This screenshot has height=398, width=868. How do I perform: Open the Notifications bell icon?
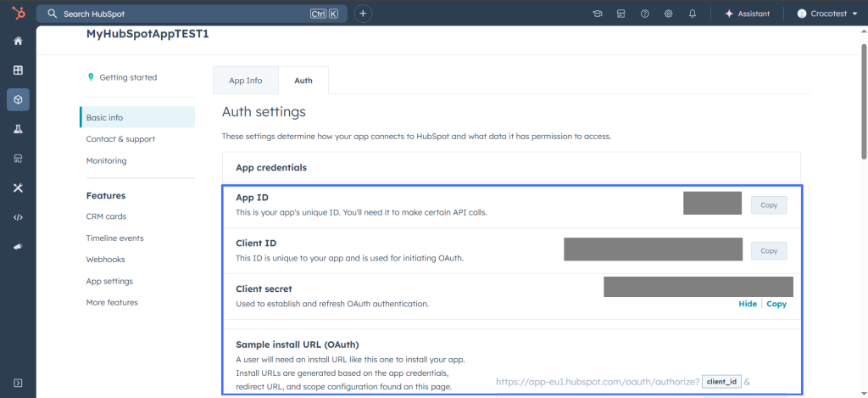[x=693, y=14]
